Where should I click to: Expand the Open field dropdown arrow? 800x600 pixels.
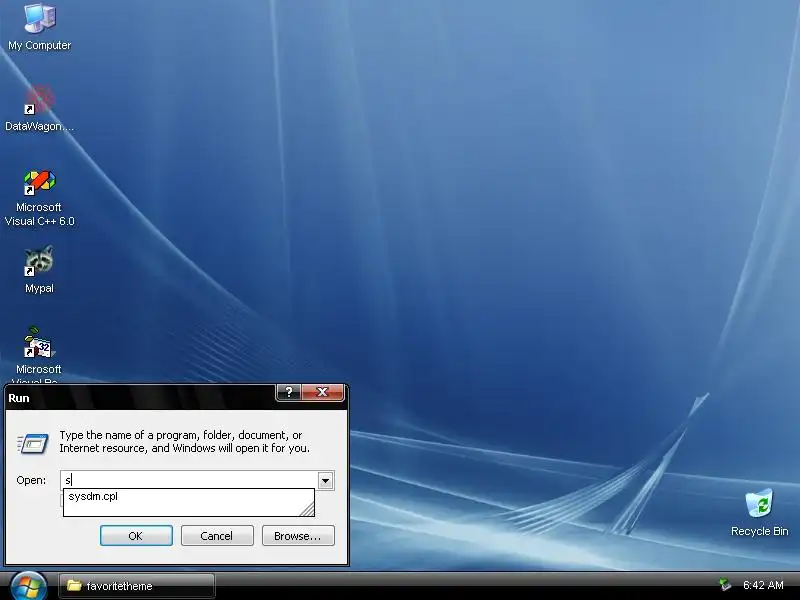click(x=326, y=480)
